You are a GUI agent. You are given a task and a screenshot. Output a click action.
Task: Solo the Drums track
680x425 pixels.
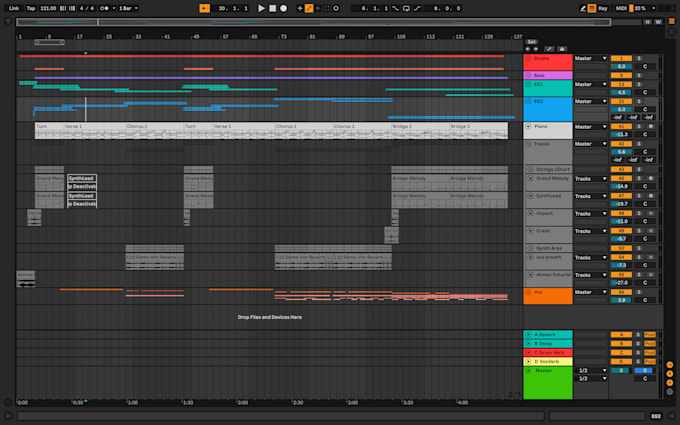coord(639,58)
